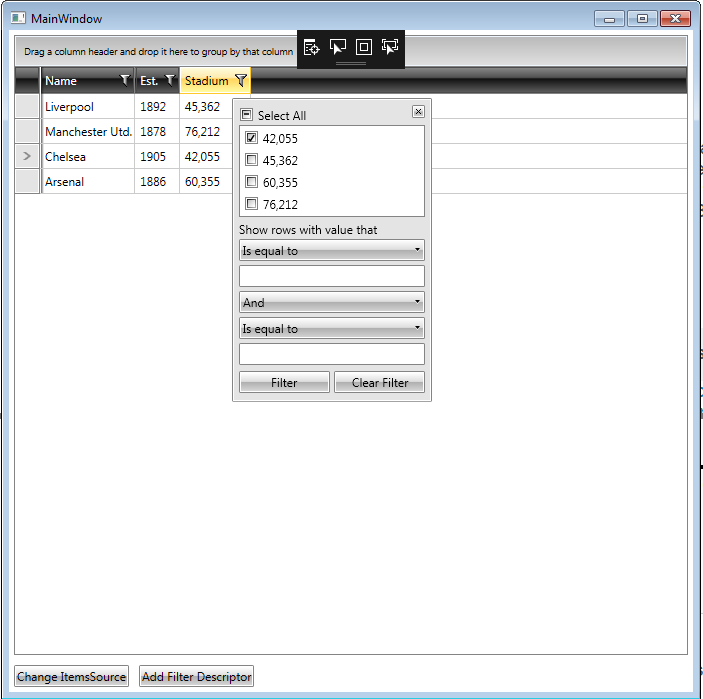The height and width of the screenshot is (699, 703).
Task: Click the Change ItemsSource button
Action: pos(71,676)
